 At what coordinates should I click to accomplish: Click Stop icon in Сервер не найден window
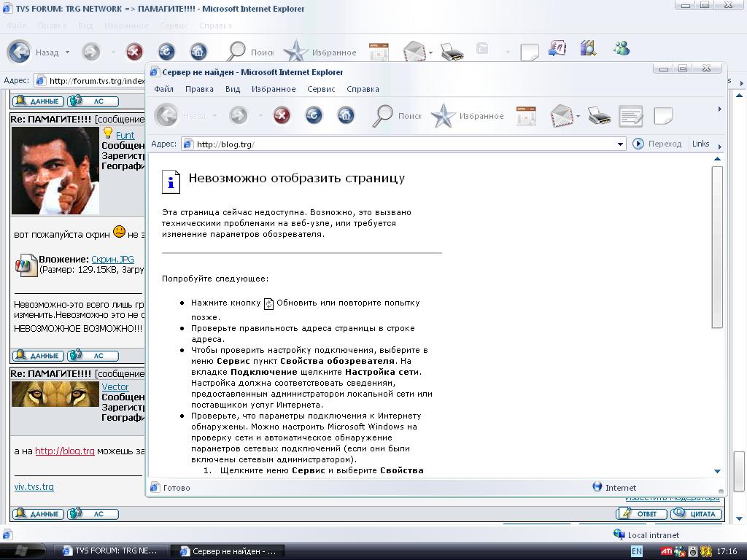click(x=282, y=115)
